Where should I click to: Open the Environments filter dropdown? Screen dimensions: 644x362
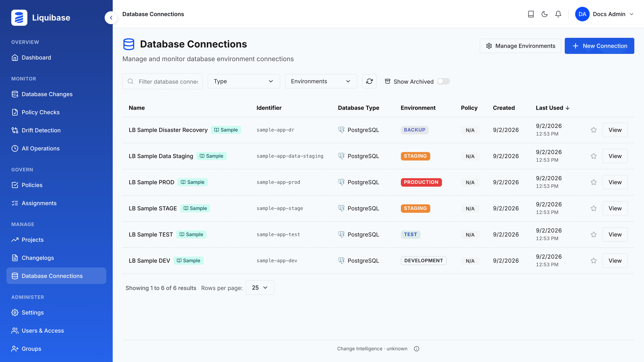(x=321, y=81)
